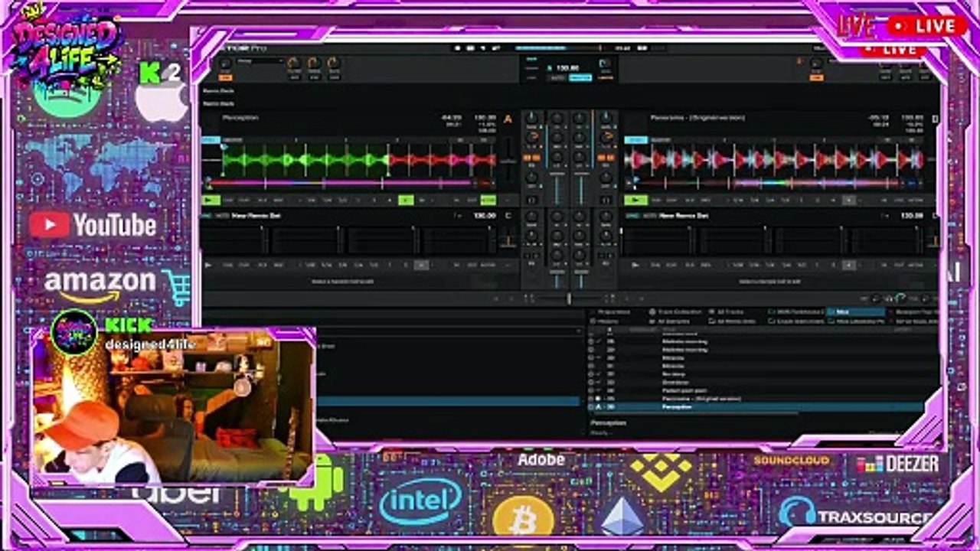Viewport: 980px width, 551px height.
Task: Click the highlighted loop size on deck B
Action: 849,200
